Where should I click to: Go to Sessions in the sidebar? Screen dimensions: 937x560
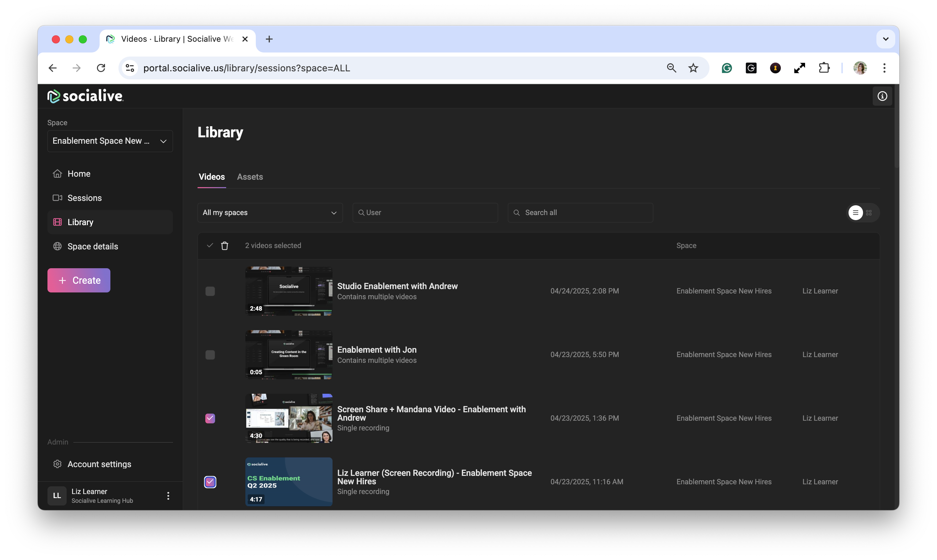pyautogui.click(x=84, y=198)
